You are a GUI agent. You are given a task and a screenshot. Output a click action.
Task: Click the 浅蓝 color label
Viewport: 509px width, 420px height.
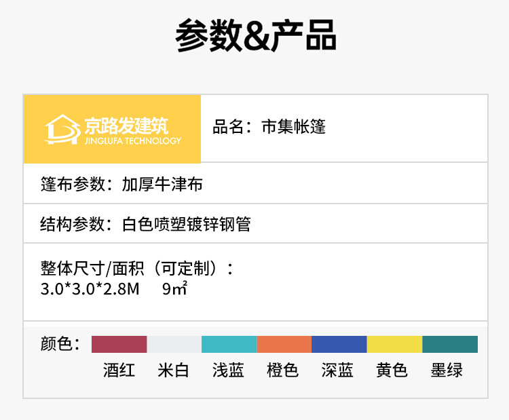click(228, 370)
